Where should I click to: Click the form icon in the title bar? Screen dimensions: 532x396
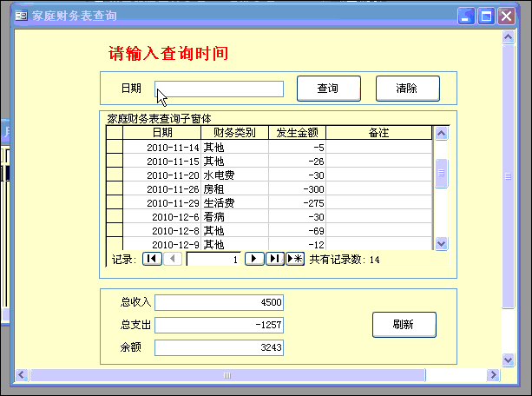21,16
